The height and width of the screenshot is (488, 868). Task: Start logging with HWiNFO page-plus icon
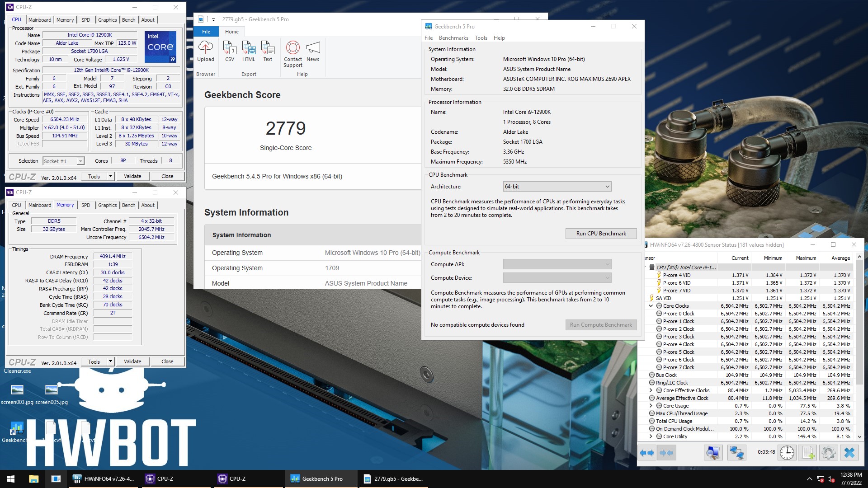pyautogui.click(x=808, y=453)
